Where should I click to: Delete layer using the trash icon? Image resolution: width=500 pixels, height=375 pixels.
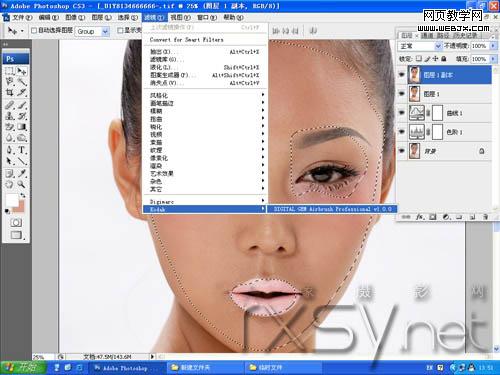coord(485,217)
